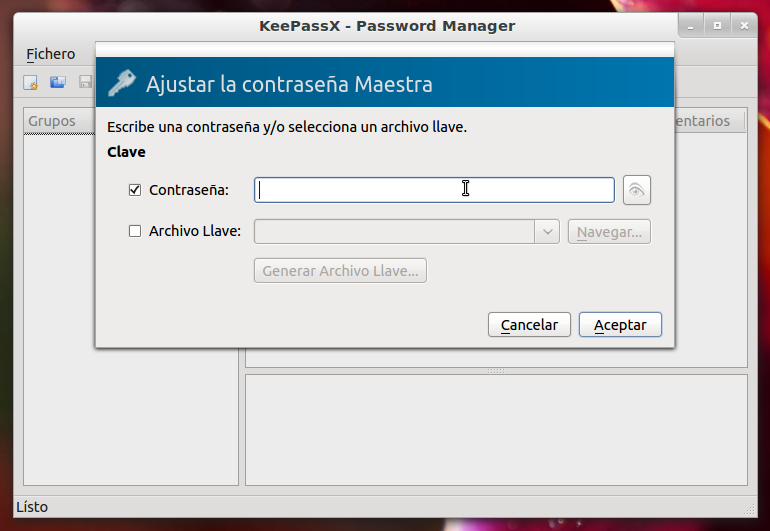Image resolution: width=770 pixels, height=531 pixels.
Task: Click the splitter handle between entry panes
Action: coord(496,371)
